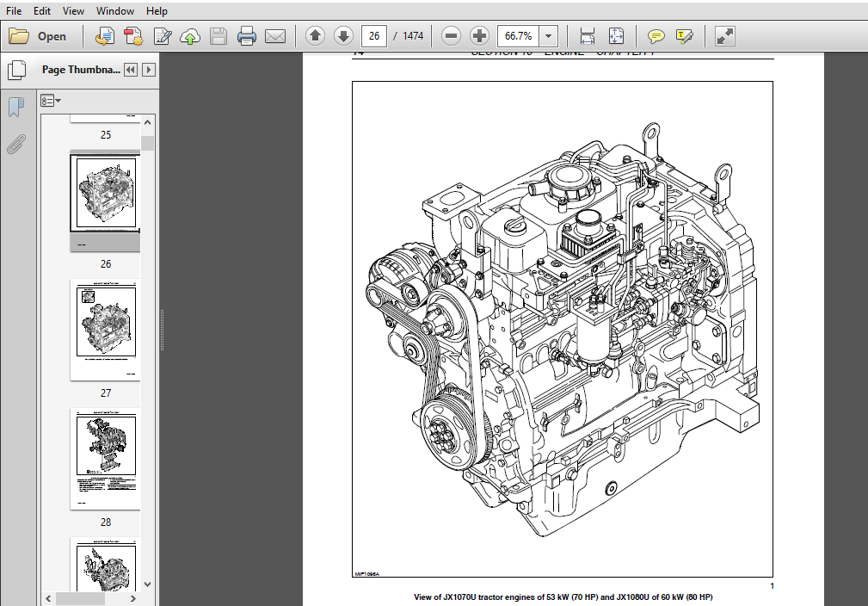Click the Add sticky note comment icon
This screenshot has width=868, height=606.
656,36
